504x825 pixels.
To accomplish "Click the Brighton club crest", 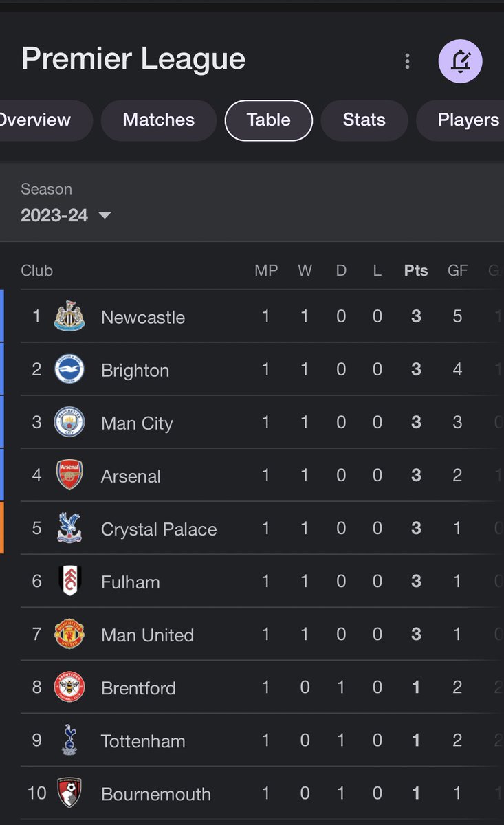I will pos(69,369).
